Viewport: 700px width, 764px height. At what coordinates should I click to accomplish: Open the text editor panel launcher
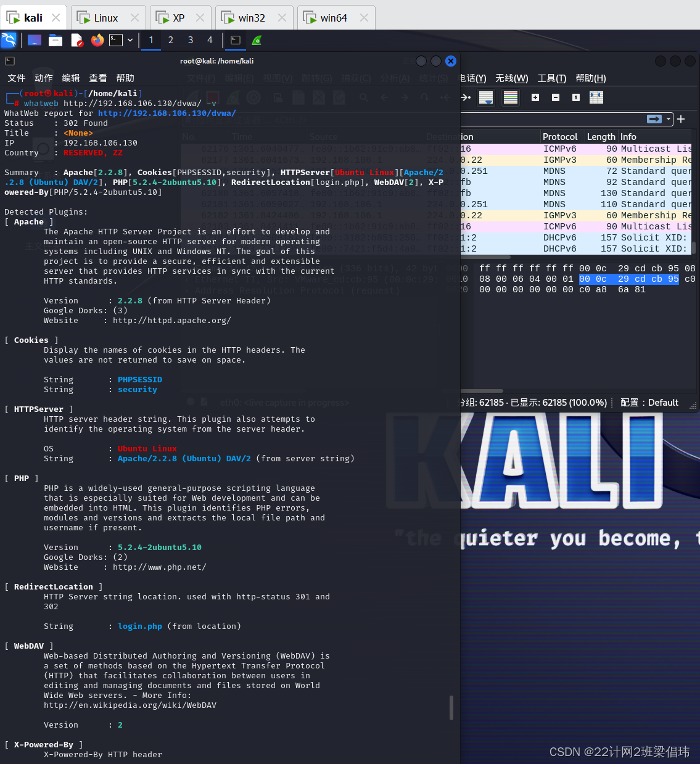point(76,40)
